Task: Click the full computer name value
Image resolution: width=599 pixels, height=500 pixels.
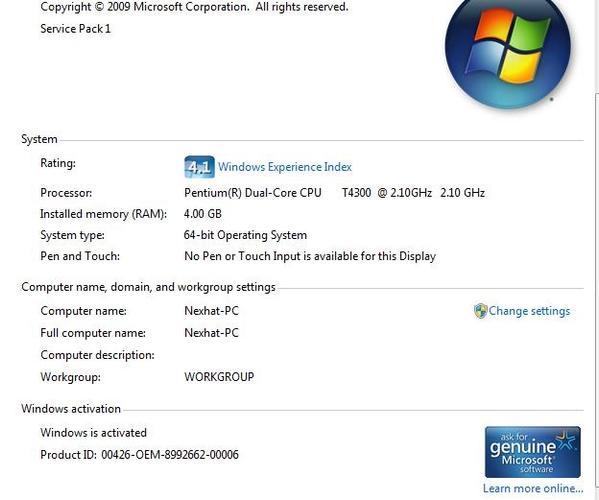Action: pos(211,333)
